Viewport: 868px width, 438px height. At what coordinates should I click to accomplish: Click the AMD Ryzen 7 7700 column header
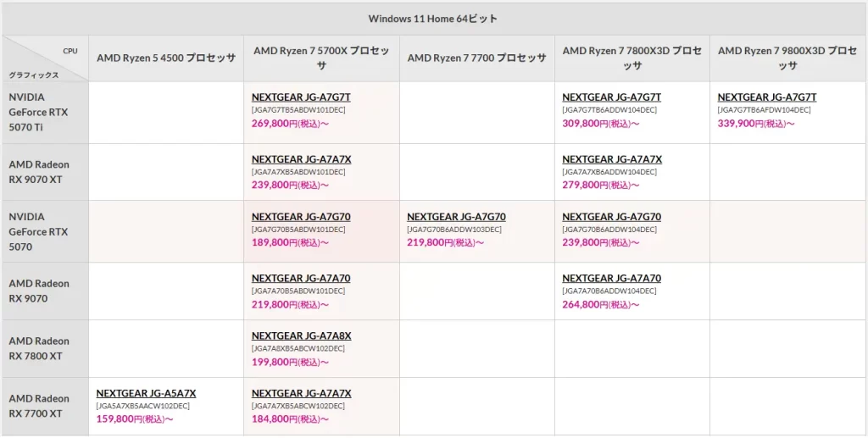pyautogui.click(x=476, y=58)
